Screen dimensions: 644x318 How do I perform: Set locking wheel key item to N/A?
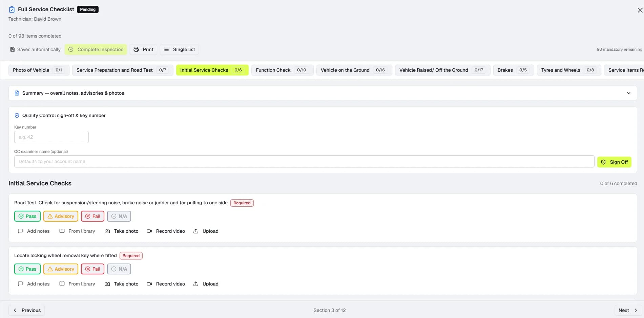[119, 269]
